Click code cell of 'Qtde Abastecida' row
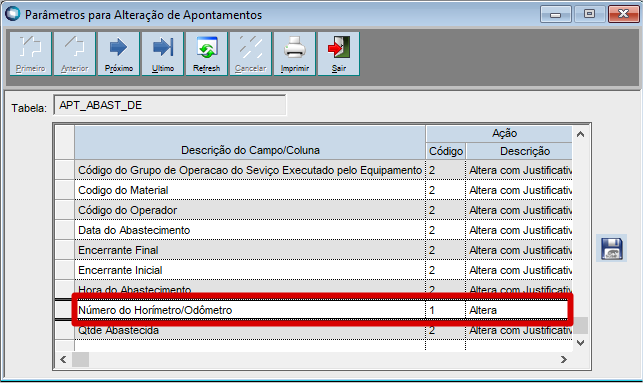The image size is (643, 383). 446,331
